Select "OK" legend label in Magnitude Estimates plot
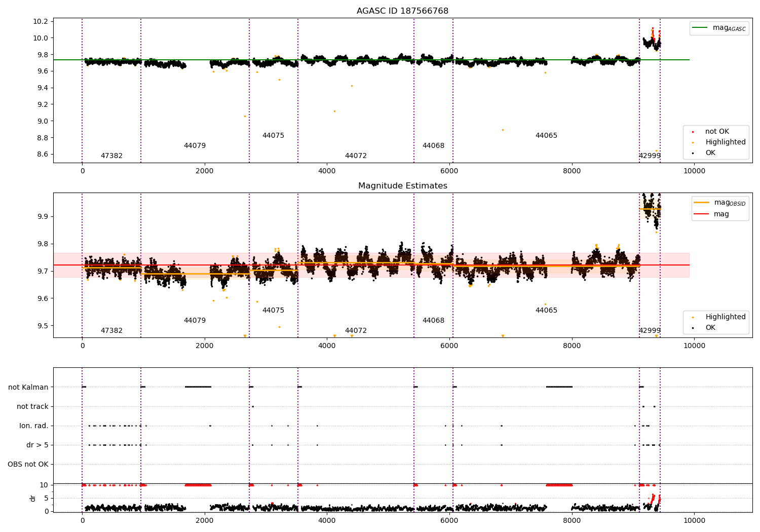 (710, 328)
